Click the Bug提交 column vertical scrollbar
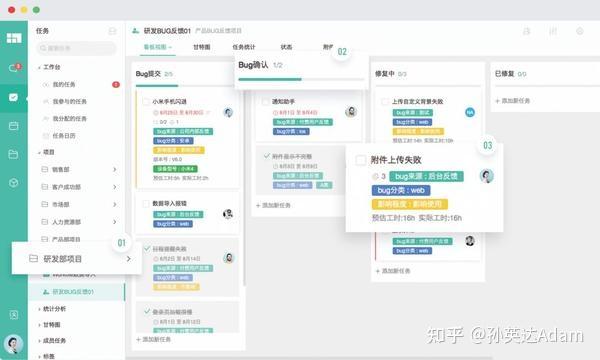This screenshot has width=600, height=360. pyautogui.click(x=244, y=187)
